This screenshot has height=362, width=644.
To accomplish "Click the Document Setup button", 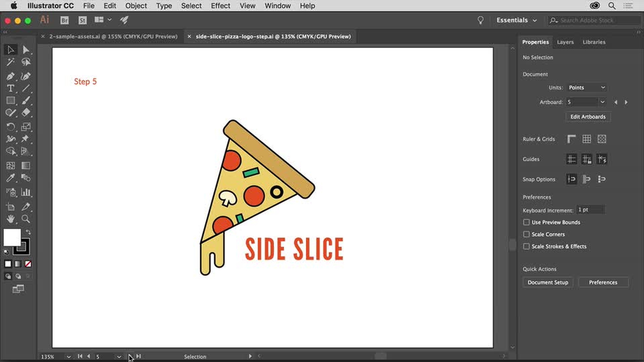I will [547, 282].
